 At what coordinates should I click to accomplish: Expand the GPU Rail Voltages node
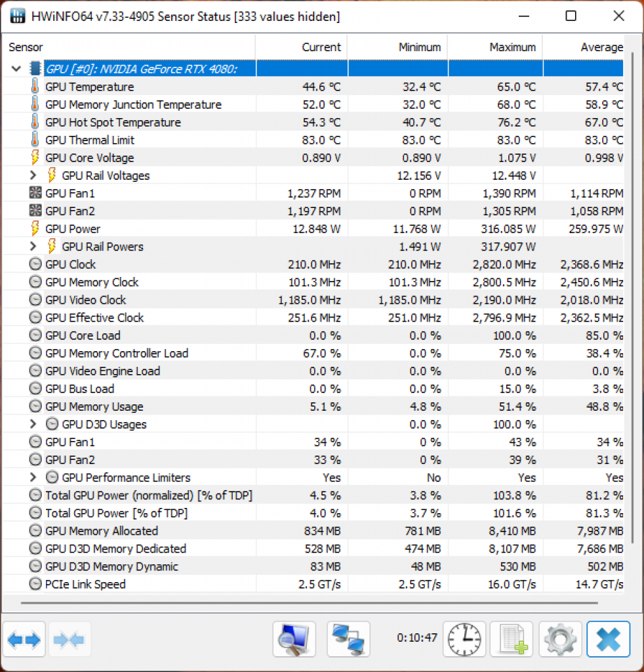33,175
